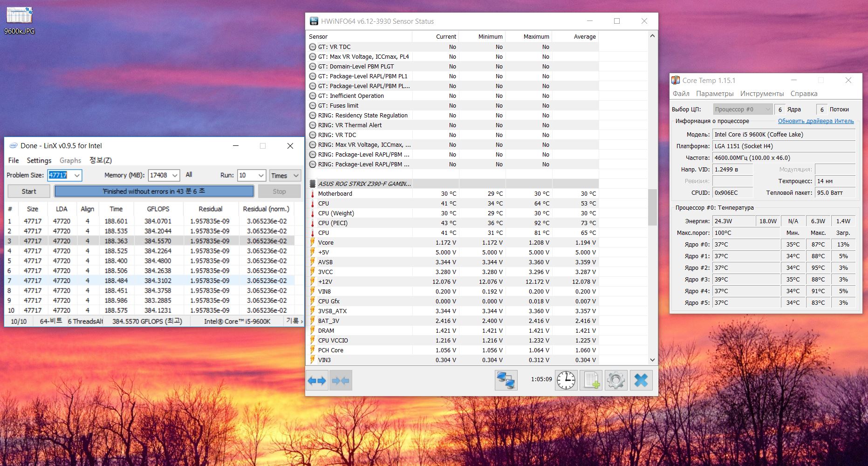
Task: Select the ASUS ROG STRIX Z390-F group header row
Action: (453, 184)
